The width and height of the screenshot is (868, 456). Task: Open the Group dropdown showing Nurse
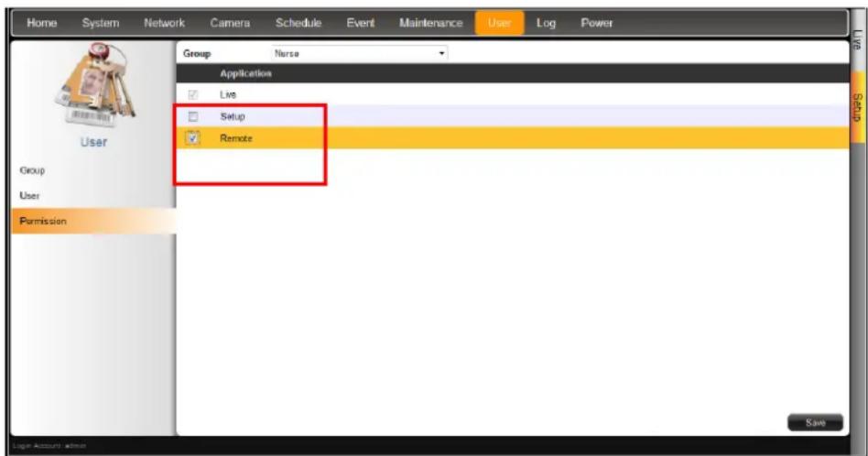(x=360, y=54)
